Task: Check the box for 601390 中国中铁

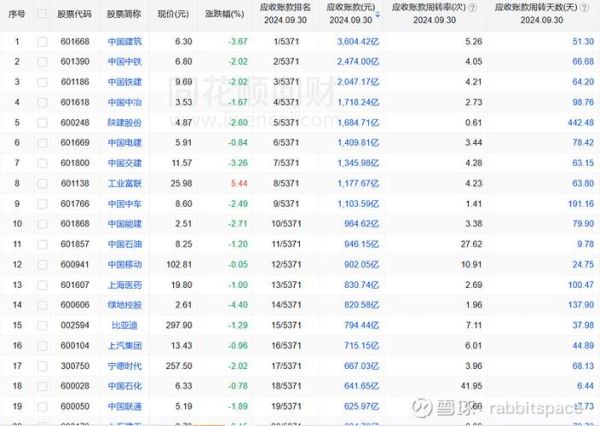Action: coord(42,62)
